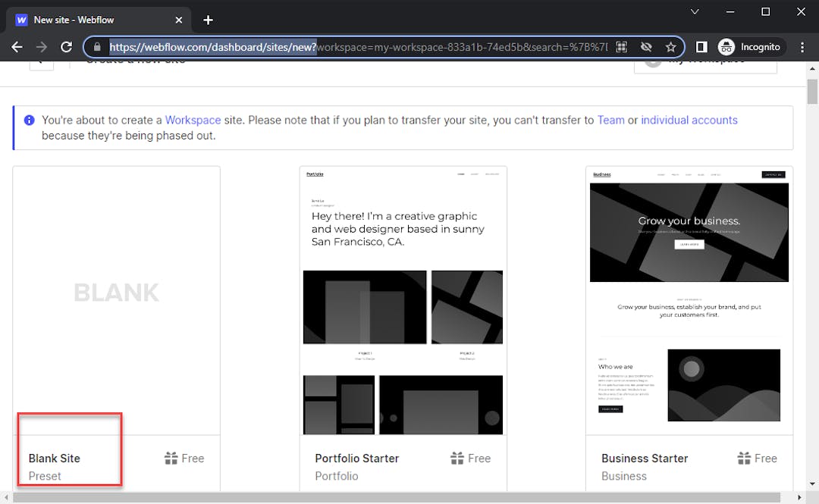
Task: Click the scan icon inside the address bar
Action: [621, 46]
